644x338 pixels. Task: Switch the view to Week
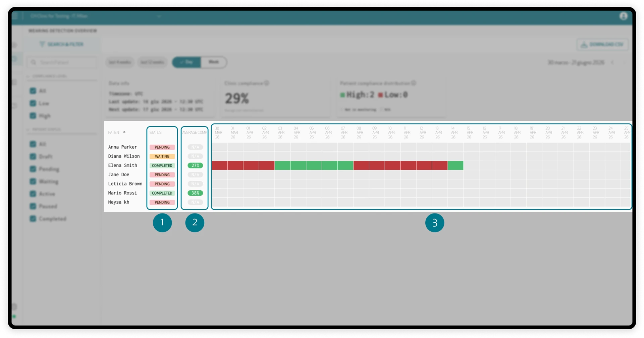coord(214,62)
